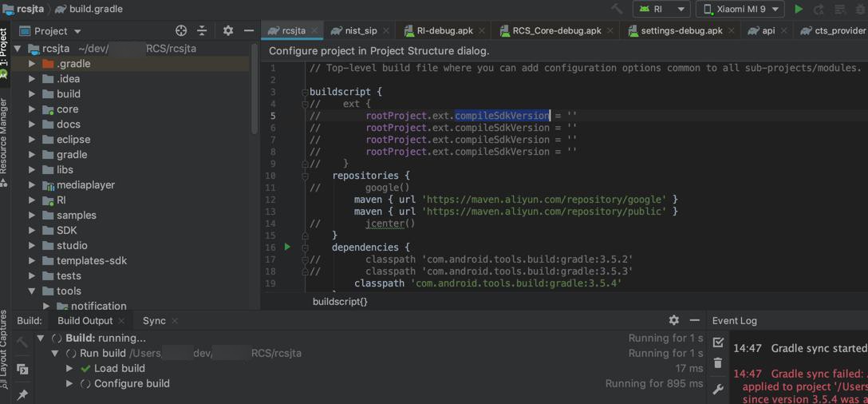Collapse all in Project panel icon
The image size is (868, 404).
[203, 31]
